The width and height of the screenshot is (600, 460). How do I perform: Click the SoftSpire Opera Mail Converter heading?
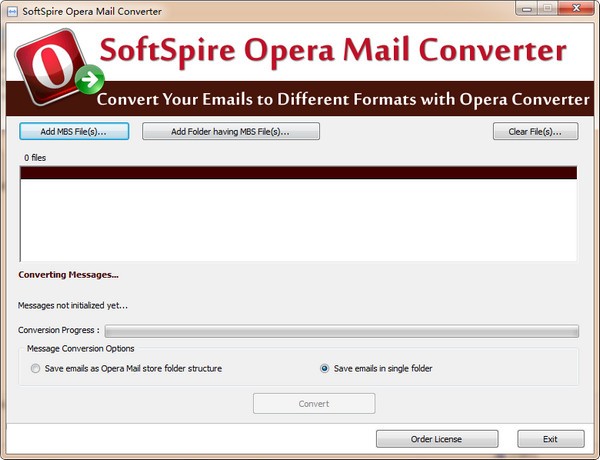[x=333, y=51]
